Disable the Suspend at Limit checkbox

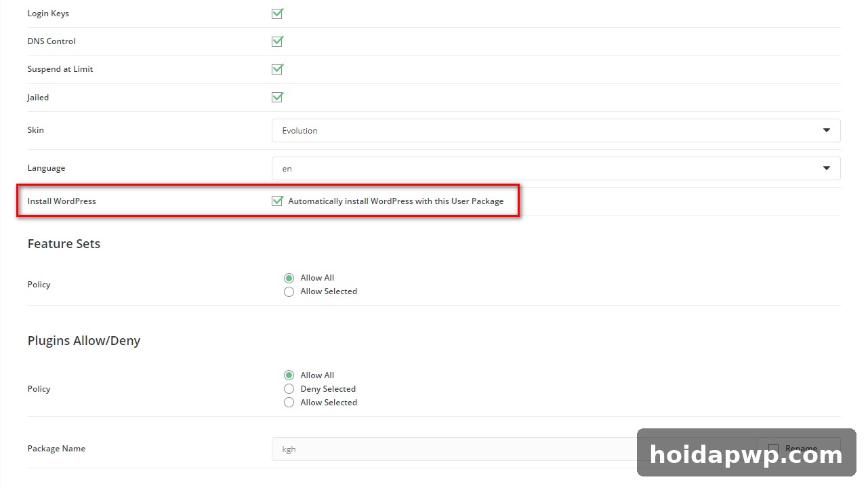(277, 69)
